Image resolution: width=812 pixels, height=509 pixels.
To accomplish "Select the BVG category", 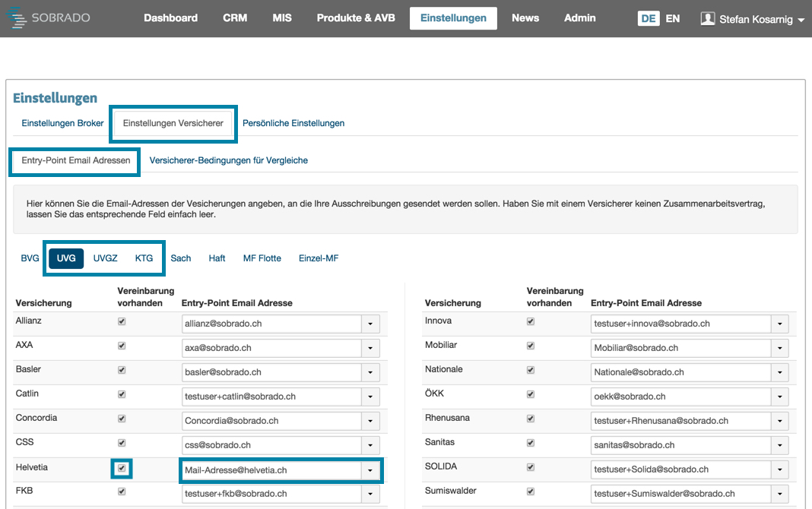I will 30,258.
